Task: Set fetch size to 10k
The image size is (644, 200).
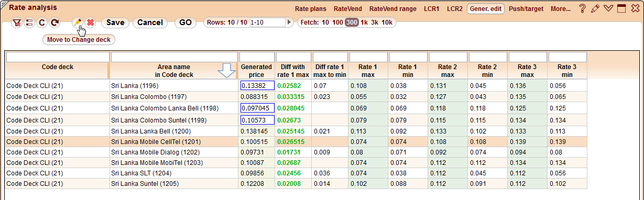Action: coord(387,23)
